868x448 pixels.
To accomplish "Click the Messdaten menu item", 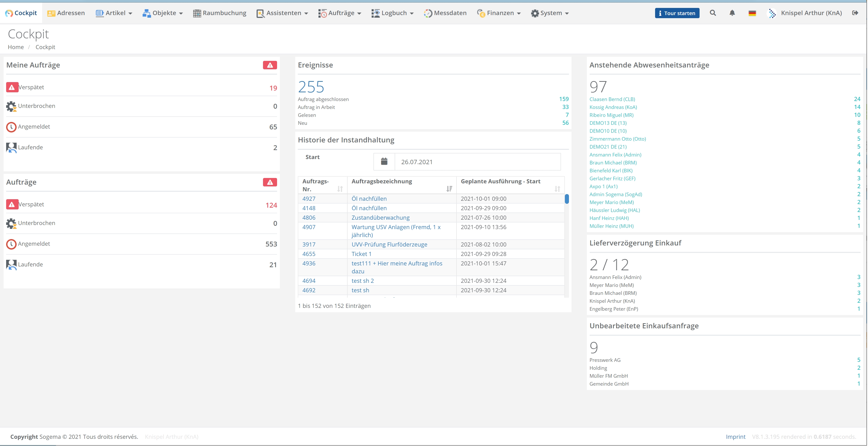I will tap(445, 13).
